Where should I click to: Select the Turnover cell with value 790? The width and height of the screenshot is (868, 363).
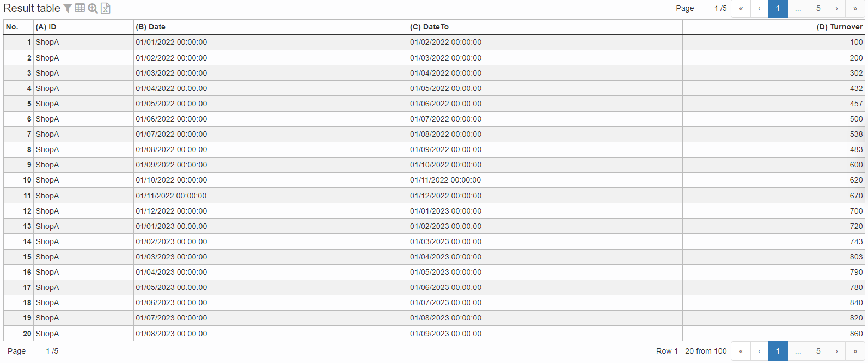click(774, 272)
